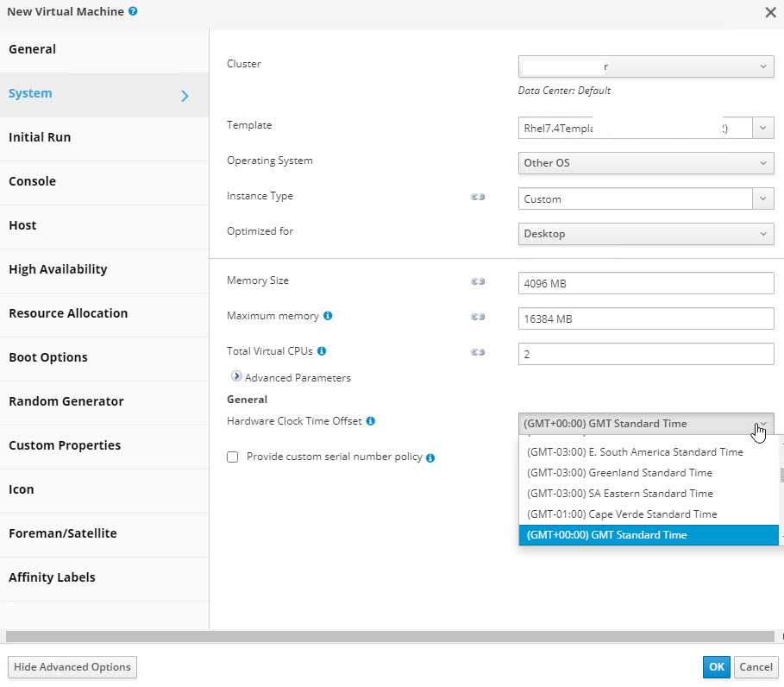
Task: Open the Optimized for dropdown
Action: (646, 234)
